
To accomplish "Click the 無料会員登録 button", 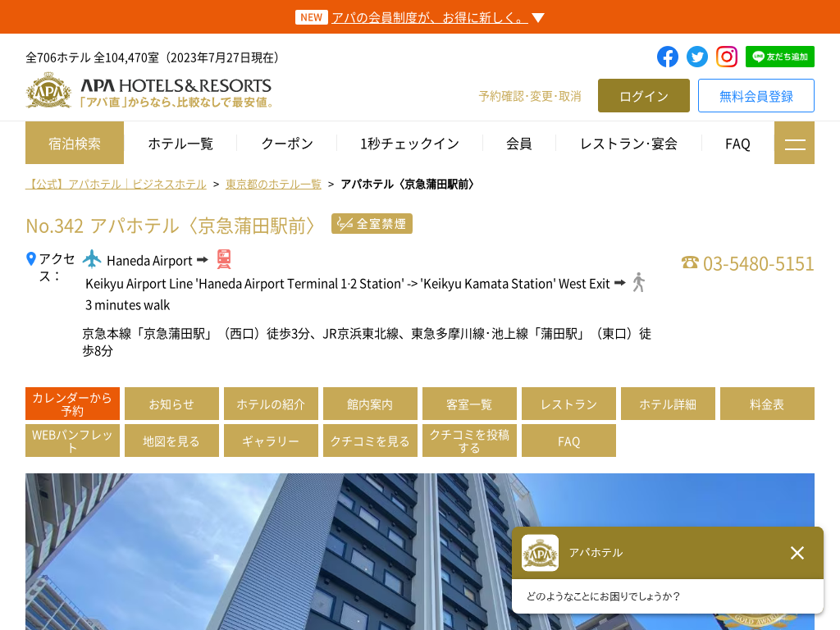I will (x=756, y=96).
